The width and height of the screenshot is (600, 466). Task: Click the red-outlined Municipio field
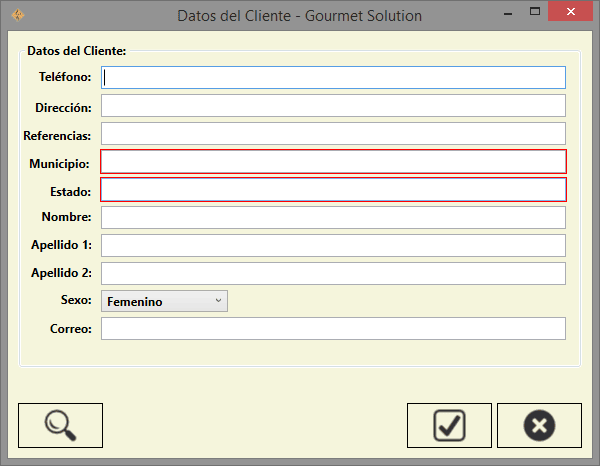333,162
